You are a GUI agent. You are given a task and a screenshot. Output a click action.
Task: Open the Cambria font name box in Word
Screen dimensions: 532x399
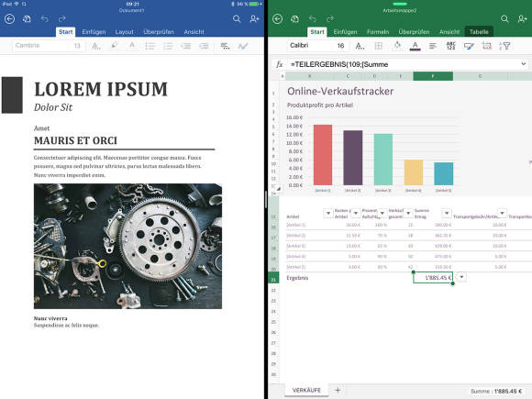40,46
